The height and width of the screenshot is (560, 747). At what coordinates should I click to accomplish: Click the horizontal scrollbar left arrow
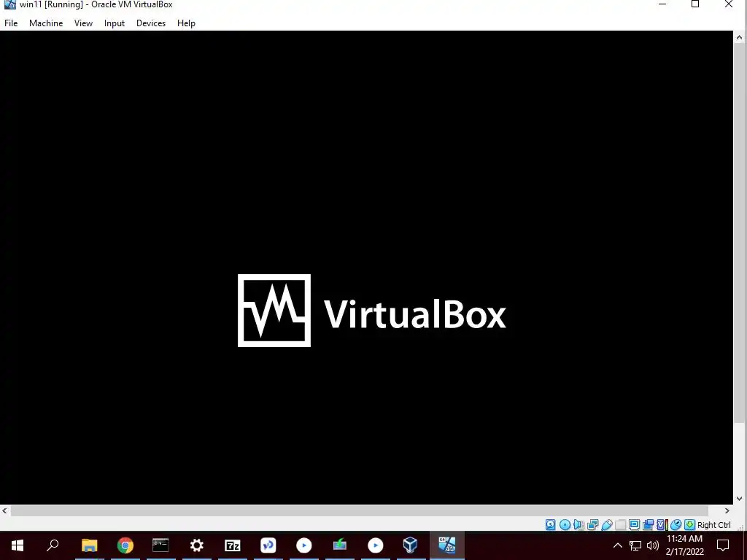(x=5, y=510)
